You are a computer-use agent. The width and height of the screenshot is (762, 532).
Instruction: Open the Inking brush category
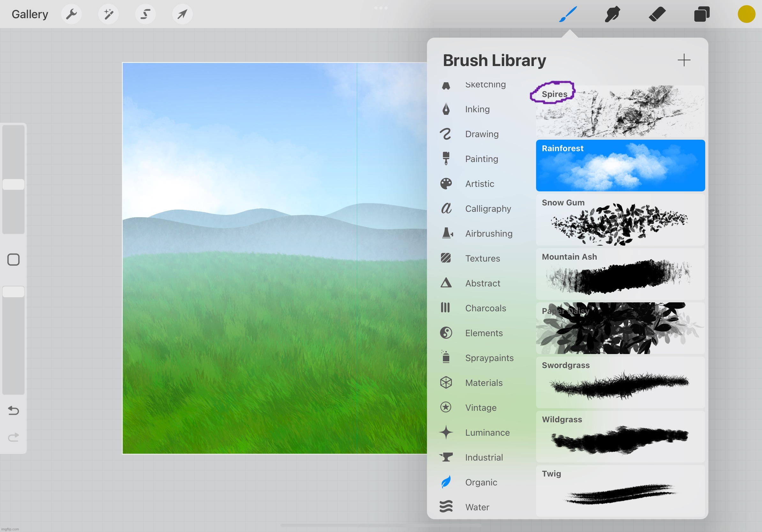click(x=478, y=109)
